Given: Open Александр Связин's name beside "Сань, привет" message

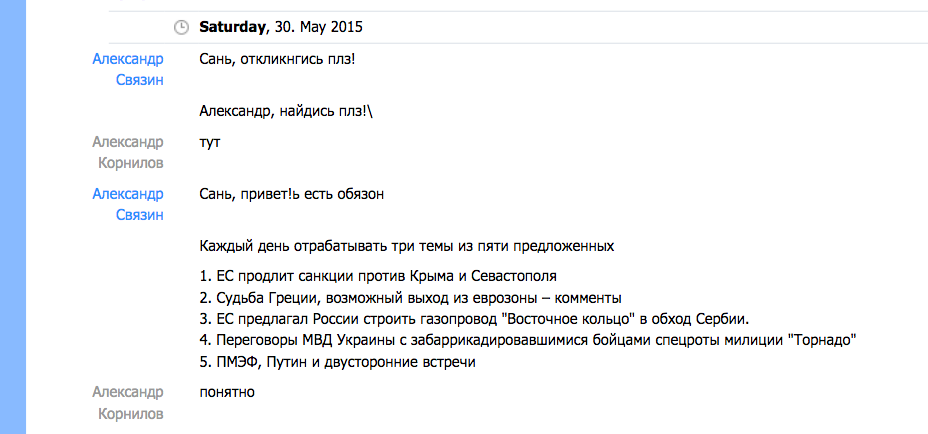Looking at the screenshot, I should point(127,204).
